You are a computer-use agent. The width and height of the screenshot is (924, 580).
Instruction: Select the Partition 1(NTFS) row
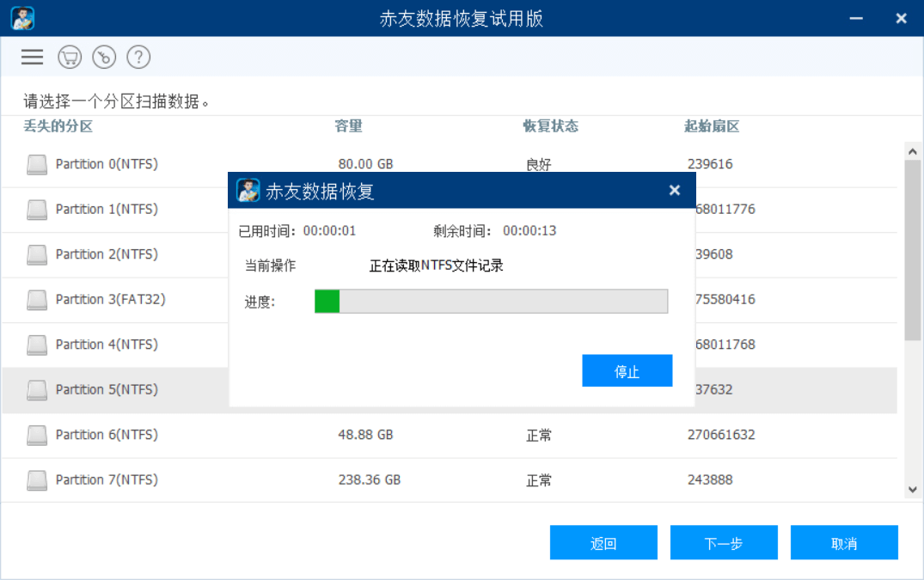coord(450,210)
